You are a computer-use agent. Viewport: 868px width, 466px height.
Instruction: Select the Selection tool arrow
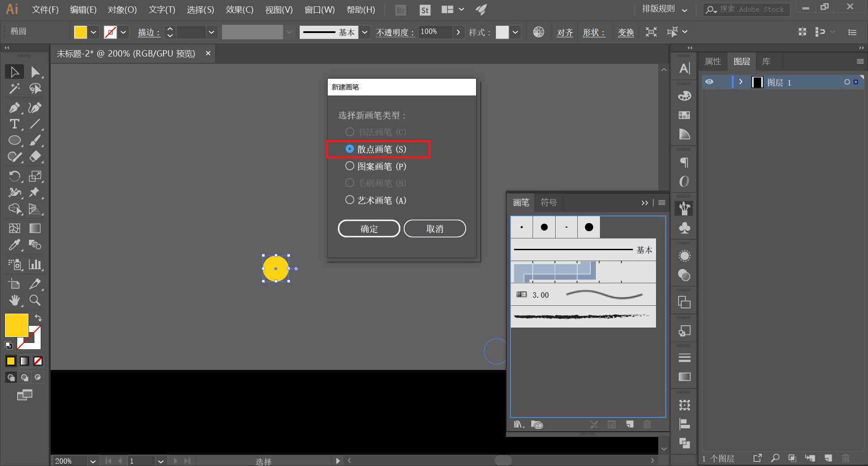(14, 72)
